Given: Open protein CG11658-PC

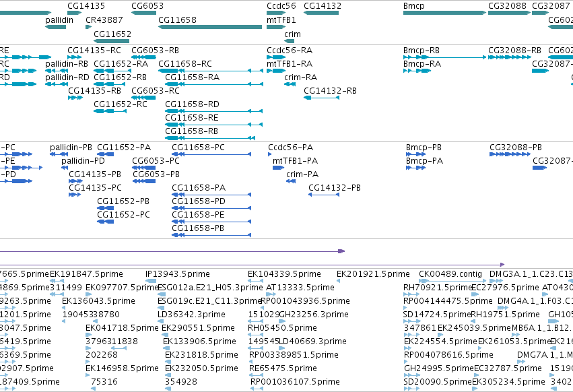Looking at the screenshot, I should [199, 148].
